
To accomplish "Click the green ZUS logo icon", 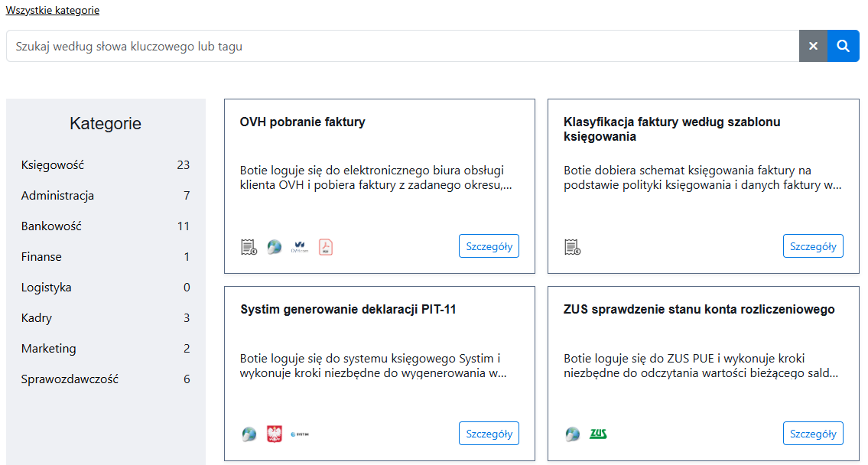I will pos(598,434).
